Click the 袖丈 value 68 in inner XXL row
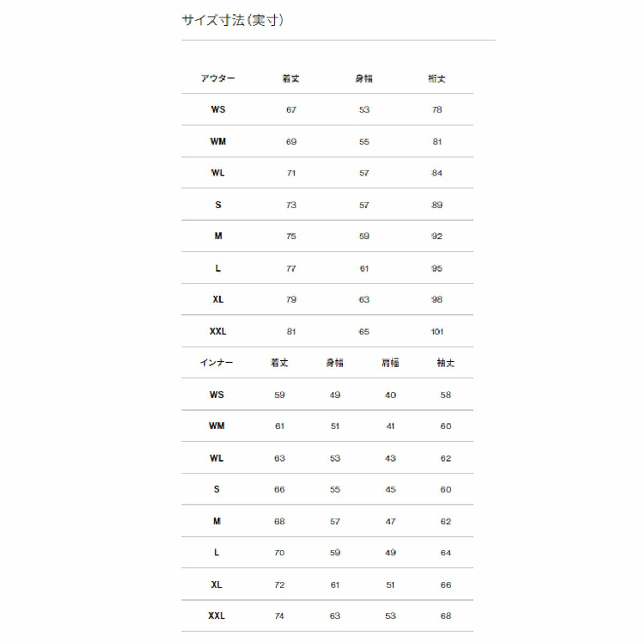This screenshot has width=644, height=644. coord(445,616)
